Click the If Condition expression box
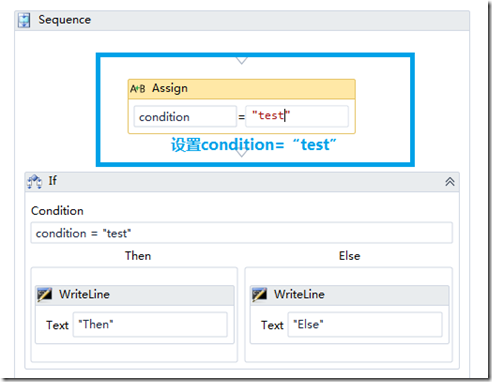Image resolution: width=492 pixels, height=382 pixels. coord(242,233)
